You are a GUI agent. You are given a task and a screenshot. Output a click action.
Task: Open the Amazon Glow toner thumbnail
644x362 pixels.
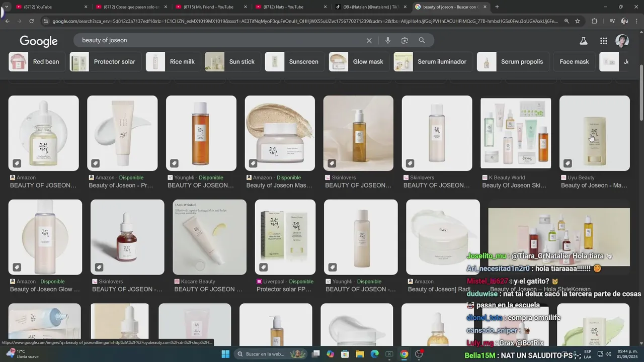45,237
